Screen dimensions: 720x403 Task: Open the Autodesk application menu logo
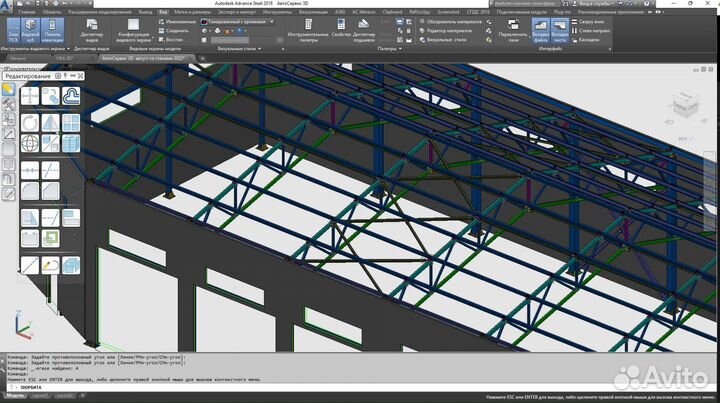tap(6, 7)
